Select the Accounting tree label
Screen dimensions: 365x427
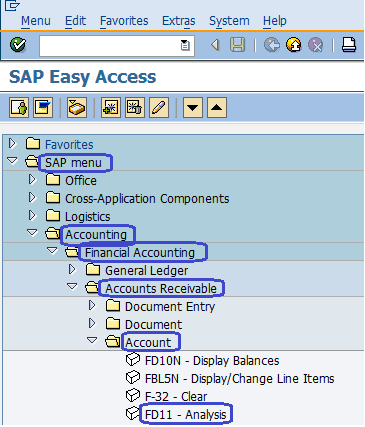click(96, 235)
